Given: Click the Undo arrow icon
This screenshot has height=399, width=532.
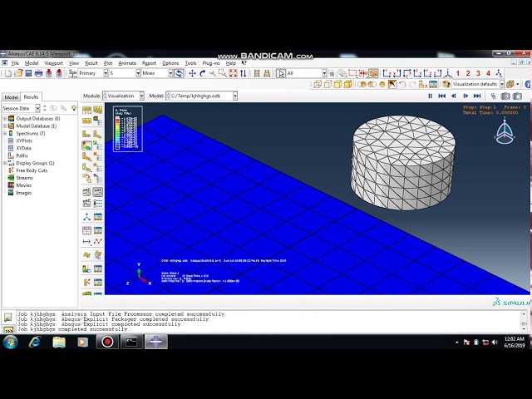Looking at the screenshot, I should 402,85.
